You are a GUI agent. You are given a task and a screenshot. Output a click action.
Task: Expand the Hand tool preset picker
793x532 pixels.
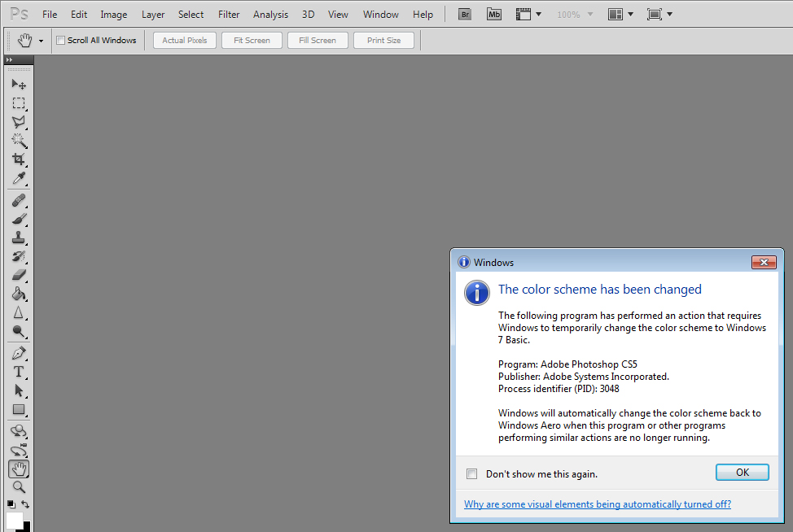click(41, 41)
